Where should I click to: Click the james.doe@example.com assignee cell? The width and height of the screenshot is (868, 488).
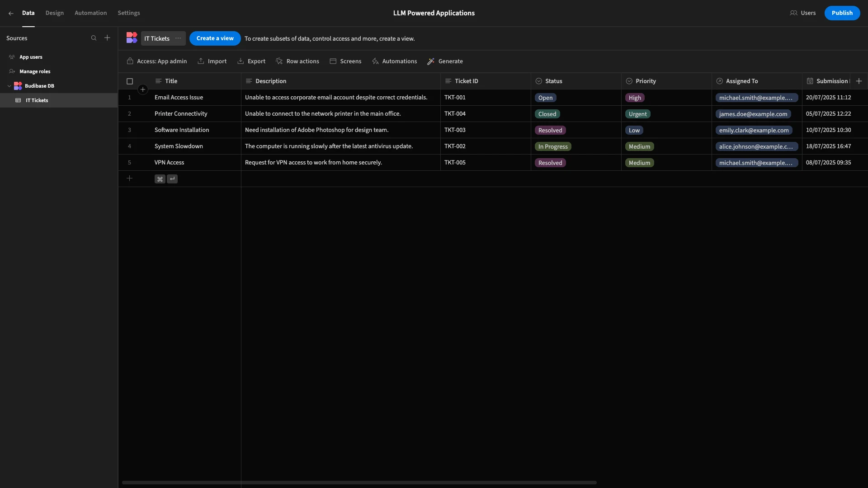pyautogui.click(x=757, y=114)
